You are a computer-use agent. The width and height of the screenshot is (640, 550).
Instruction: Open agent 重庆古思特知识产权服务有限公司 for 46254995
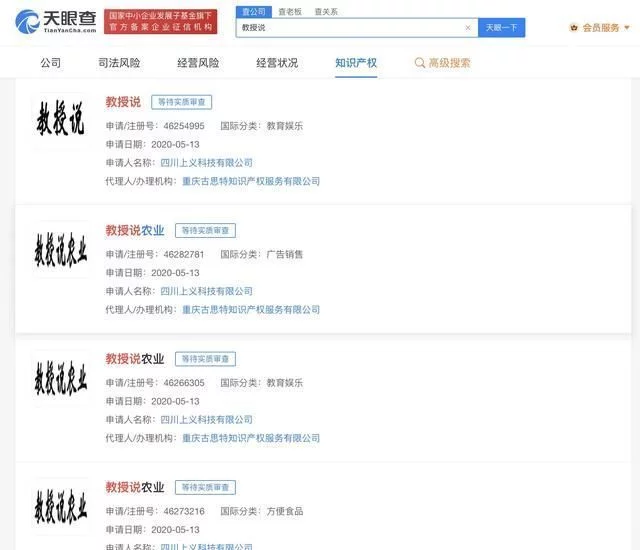click(x=251, y=181)
